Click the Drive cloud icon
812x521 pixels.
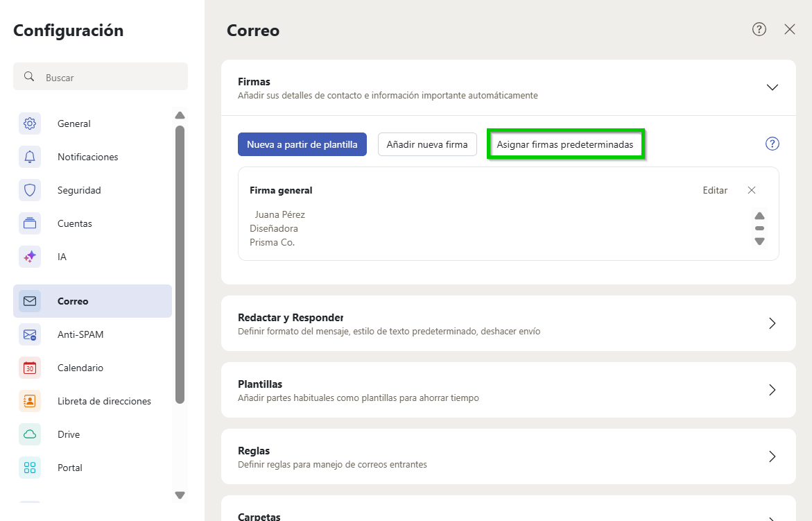(x=29, y=434)
